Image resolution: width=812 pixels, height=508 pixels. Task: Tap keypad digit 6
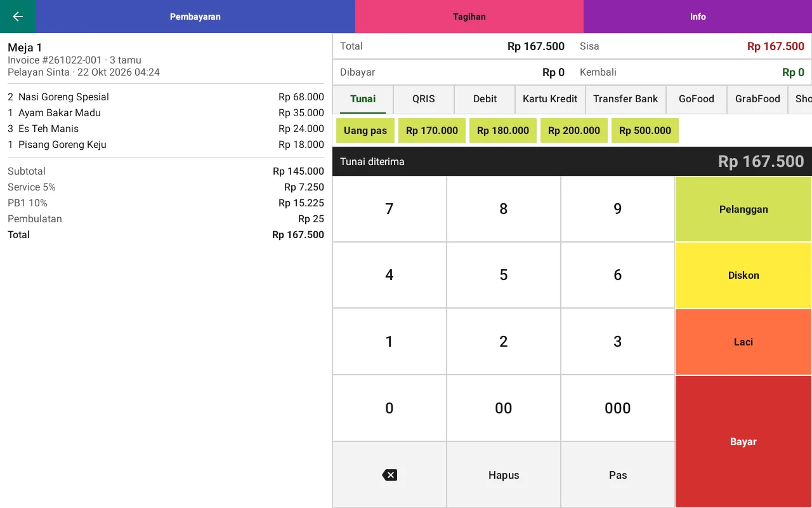point(618,275)
